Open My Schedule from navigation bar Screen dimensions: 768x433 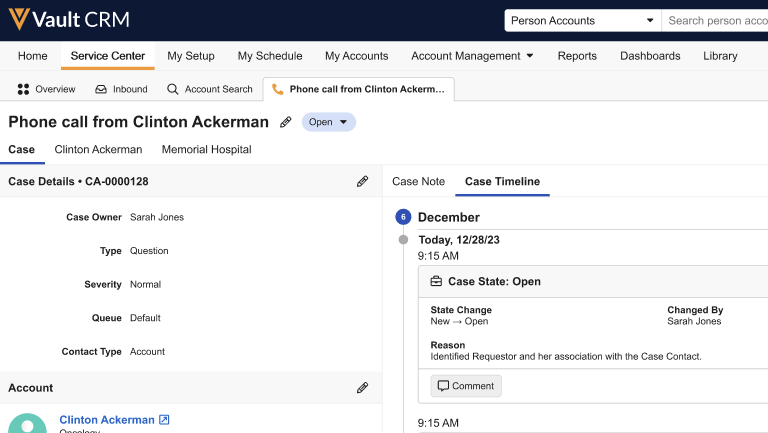pos(270,56)
